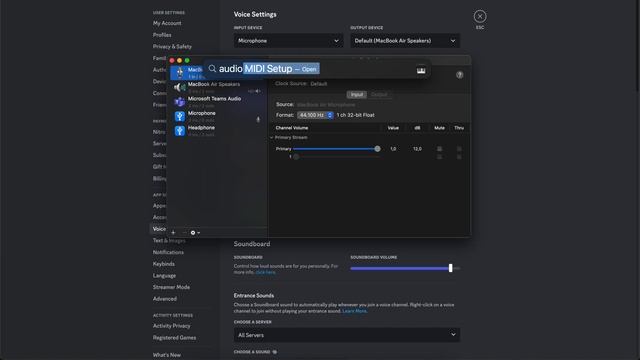Adjust the Primary channel volume slider
The width and height of the screenshot is (640, 360).
378,149
